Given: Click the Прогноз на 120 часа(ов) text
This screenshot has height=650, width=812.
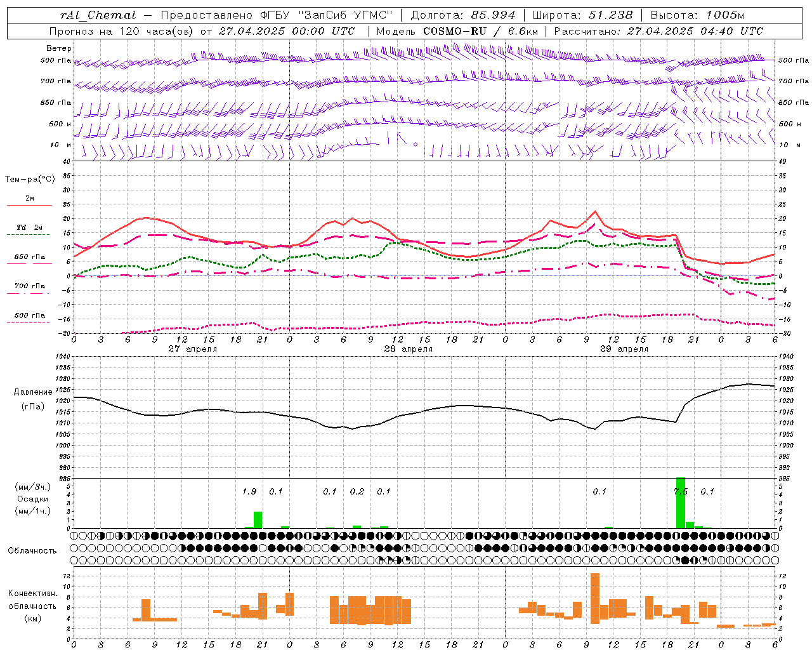Looking at the screenshot, I should 122,31.
